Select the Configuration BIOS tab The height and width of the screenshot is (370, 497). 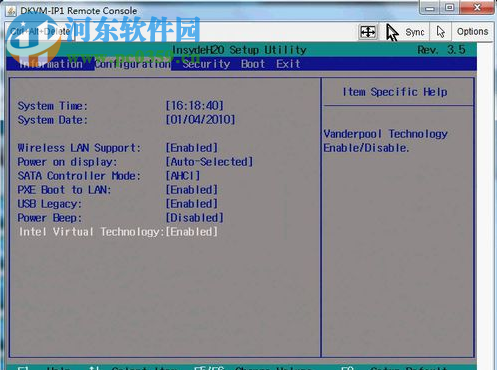[x=133, y=64]
